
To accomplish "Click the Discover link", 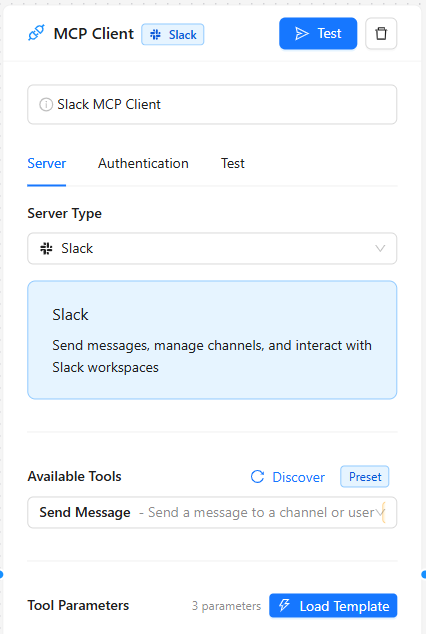I will tap(298, 477).
